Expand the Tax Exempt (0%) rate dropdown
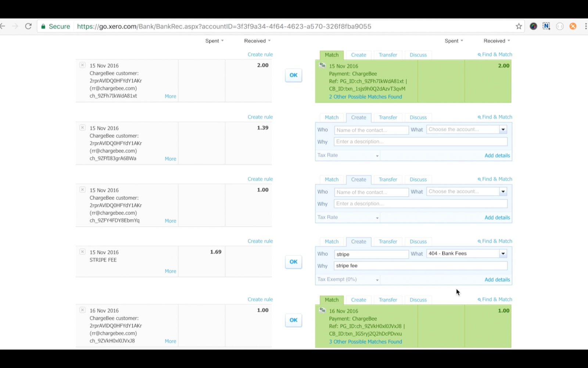Viewport: 588px width, 368px height. (377, 280)
